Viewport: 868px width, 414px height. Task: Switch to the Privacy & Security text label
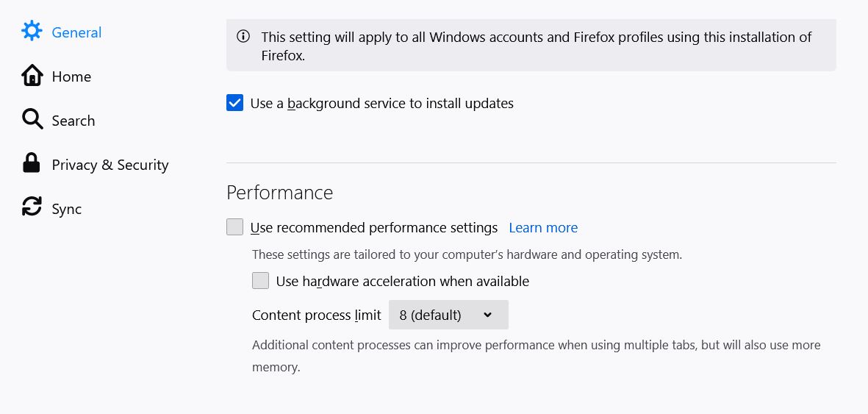coord(110,165)
